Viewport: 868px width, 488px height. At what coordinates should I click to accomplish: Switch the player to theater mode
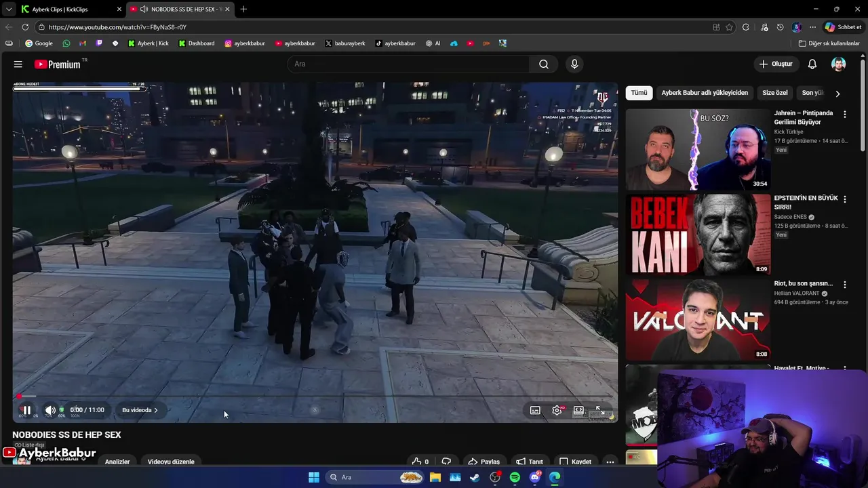click(x=578, y=410)
